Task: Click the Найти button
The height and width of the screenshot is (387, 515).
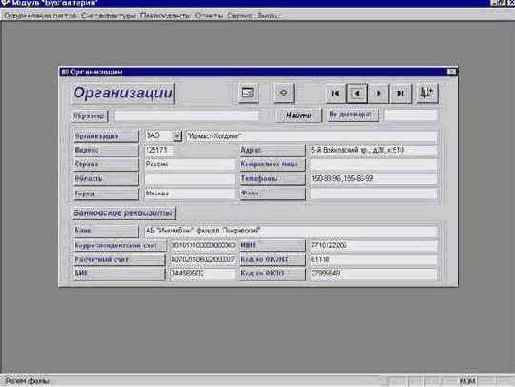Action: tap(299, 116)
